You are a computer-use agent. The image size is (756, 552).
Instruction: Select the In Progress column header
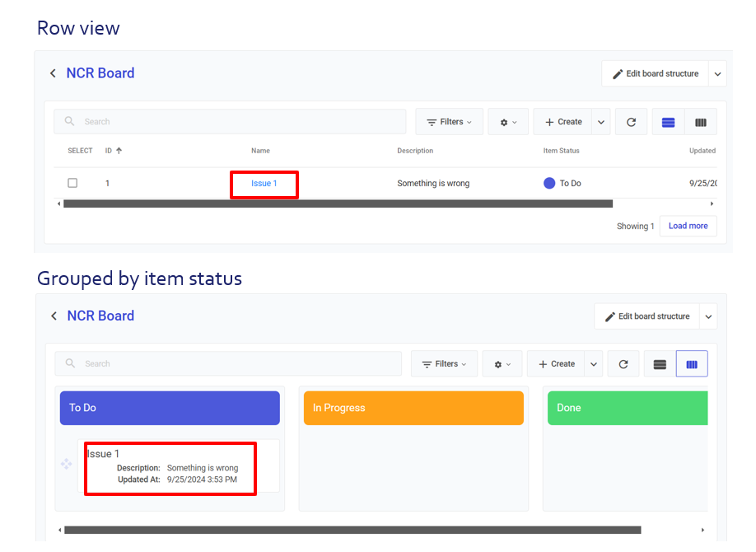pos(413,408)
